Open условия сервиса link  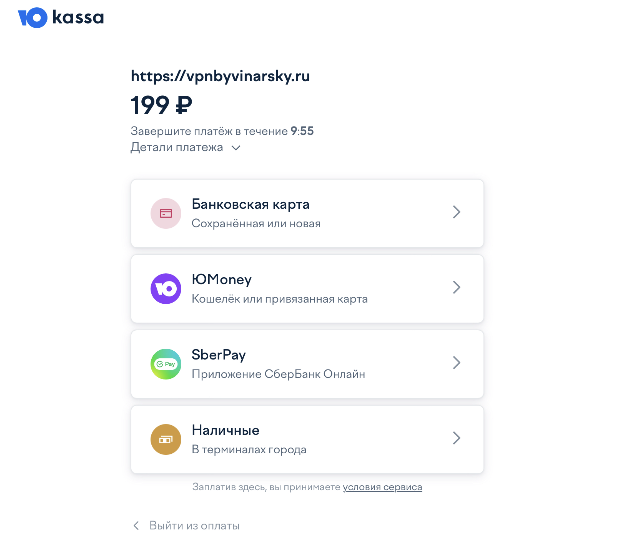point(382,487)
